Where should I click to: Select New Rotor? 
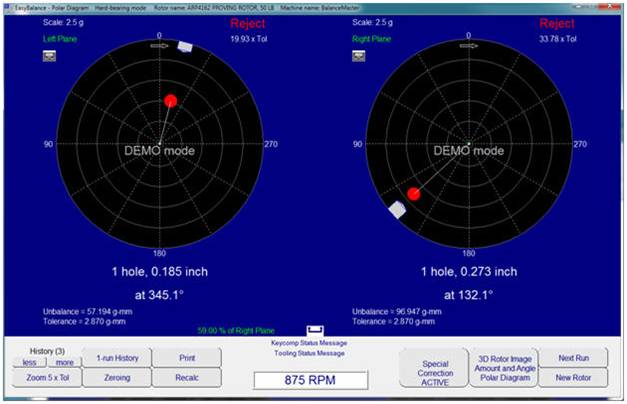(576, 378)
